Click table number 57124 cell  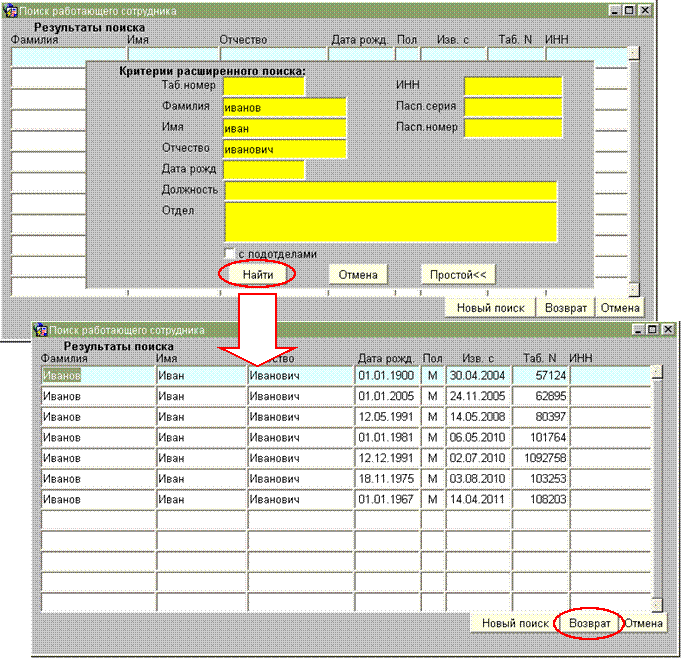pos(541,375)
